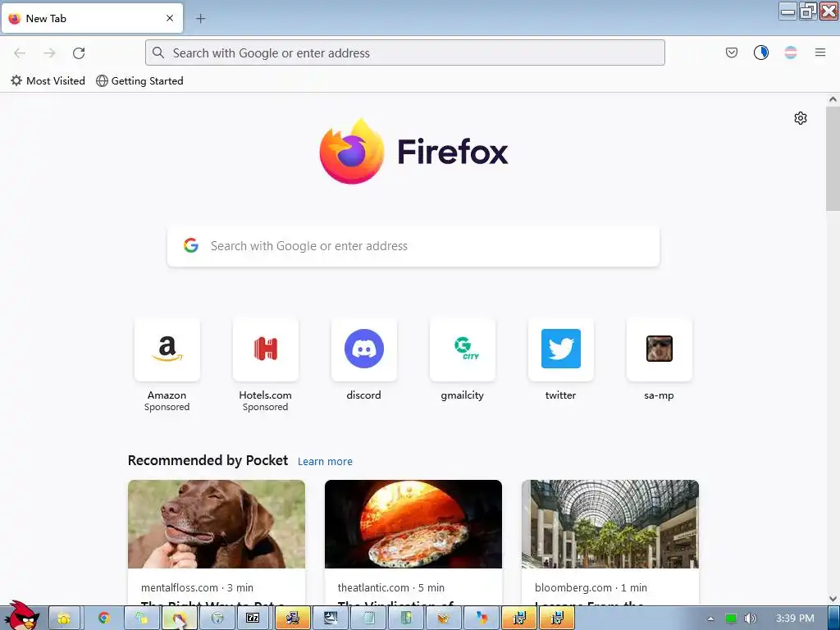Image resolution: width=840 pixels, height=630 pixels.
Task: Open the new tab personalize gear
Action: [x=801, y=118]
